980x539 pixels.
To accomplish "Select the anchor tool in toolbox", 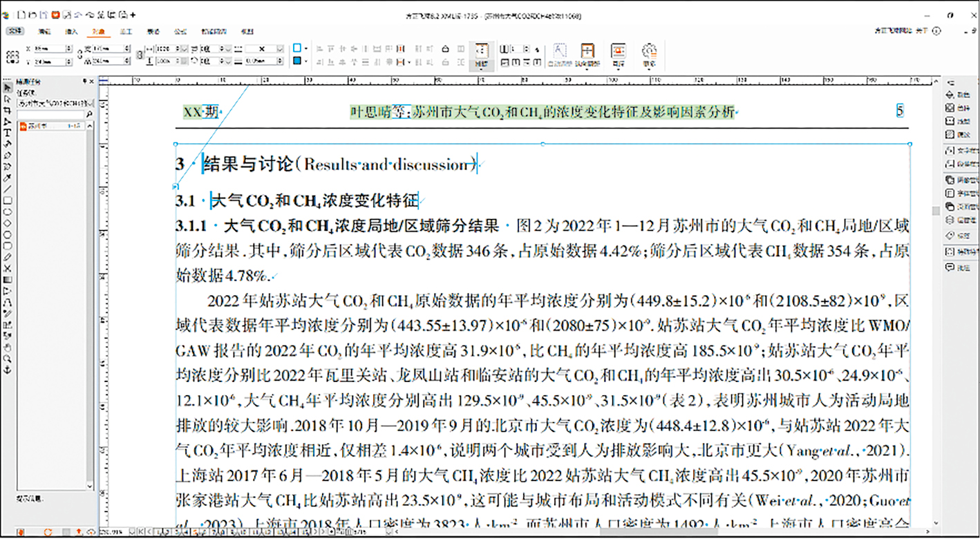I will 8,370.
